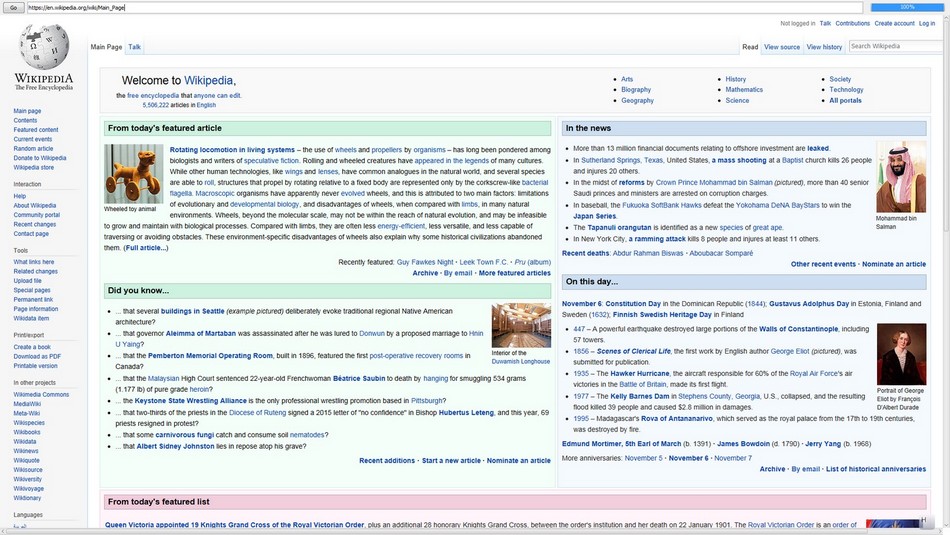Open the Wheeled toy animal thumbnail

click(x=133, y=173)
